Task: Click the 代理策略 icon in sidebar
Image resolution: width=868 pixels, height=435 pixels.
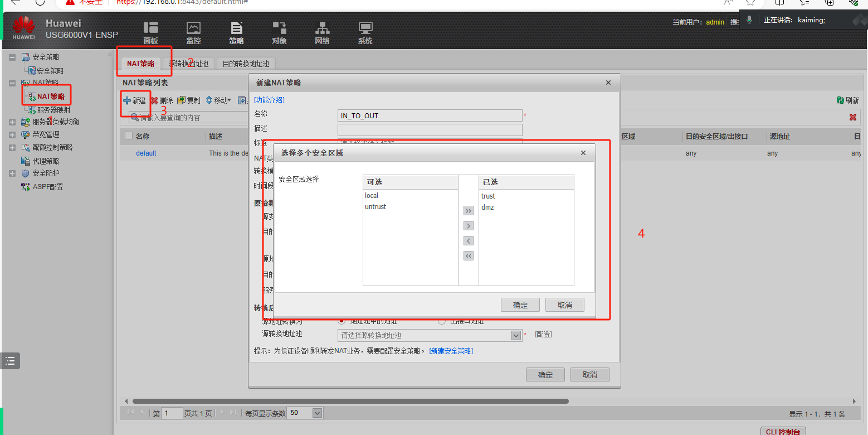Action: 26,161
